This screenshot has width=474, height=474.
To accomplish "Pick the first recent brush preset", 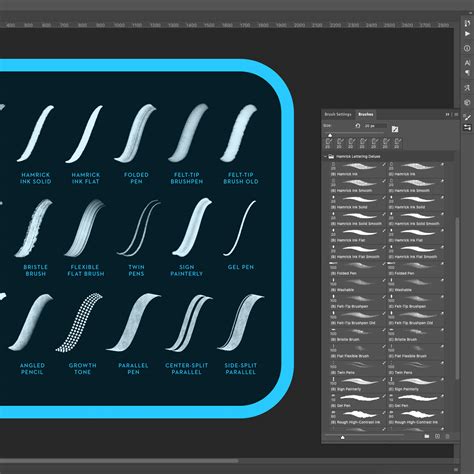I will 328,143.
